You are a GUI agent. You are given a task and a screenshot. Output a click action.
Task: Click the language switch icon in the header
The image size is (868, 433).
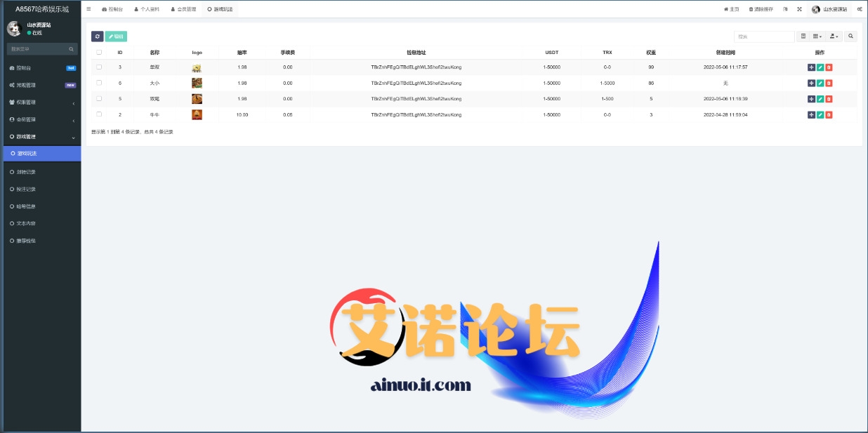[x=786, y=9]
